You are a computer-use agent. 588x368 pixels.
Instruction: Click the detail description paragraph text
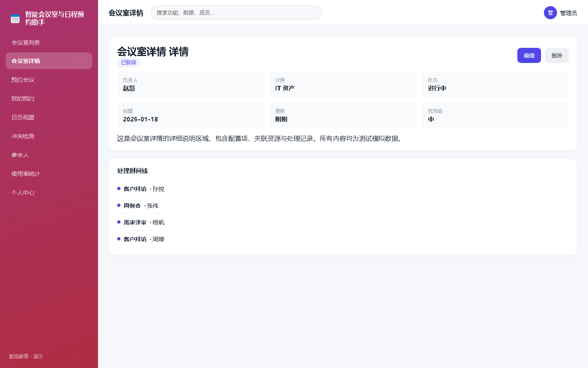(x=260, y=139)
